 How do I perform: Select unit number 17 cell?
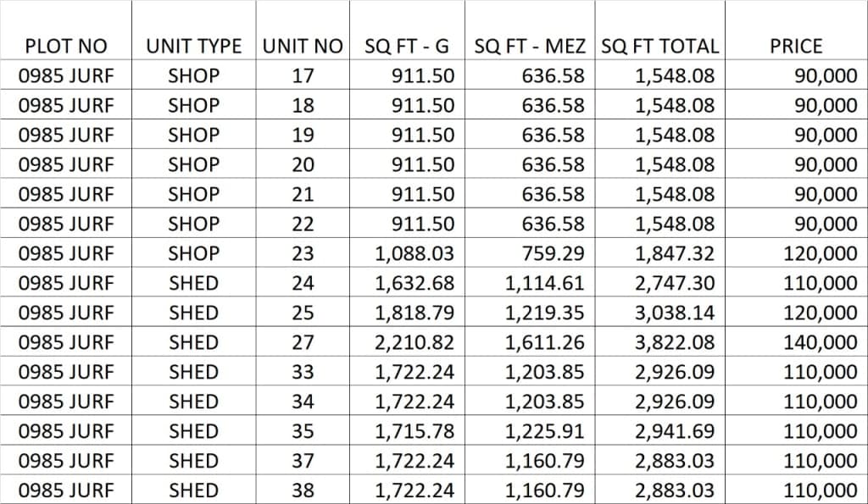[303, 76]
